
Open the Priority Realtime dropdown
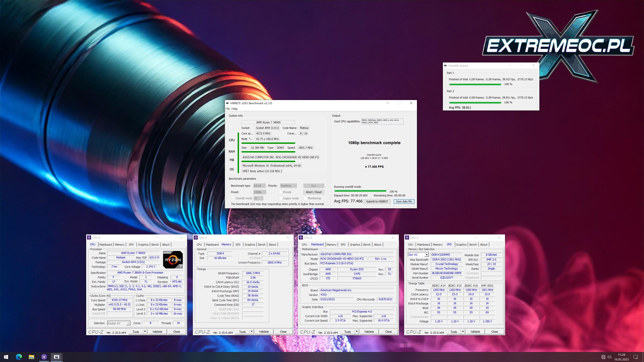click(288, 186)
